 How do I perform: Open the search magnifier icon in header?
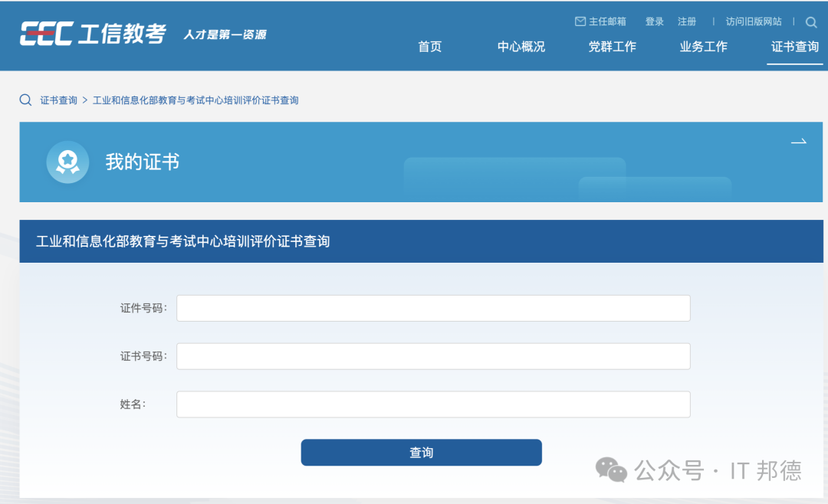pyautogui.click(x=811, y=22)
